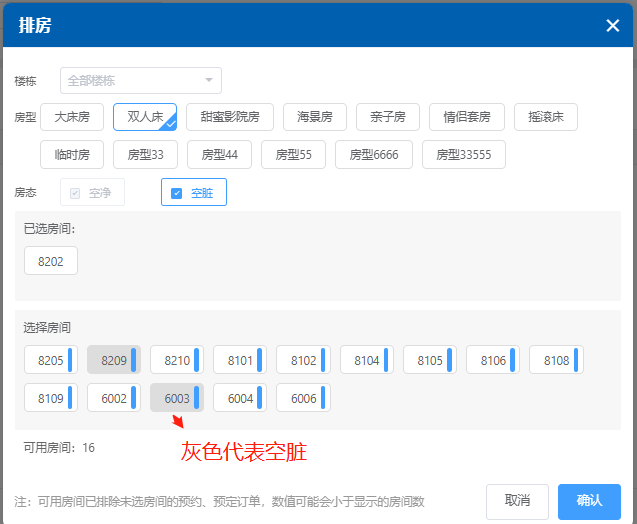The height and width of the screenshot is (524, 637).
Task: Click the 确认 confirm button
Action: pos(589,501)
